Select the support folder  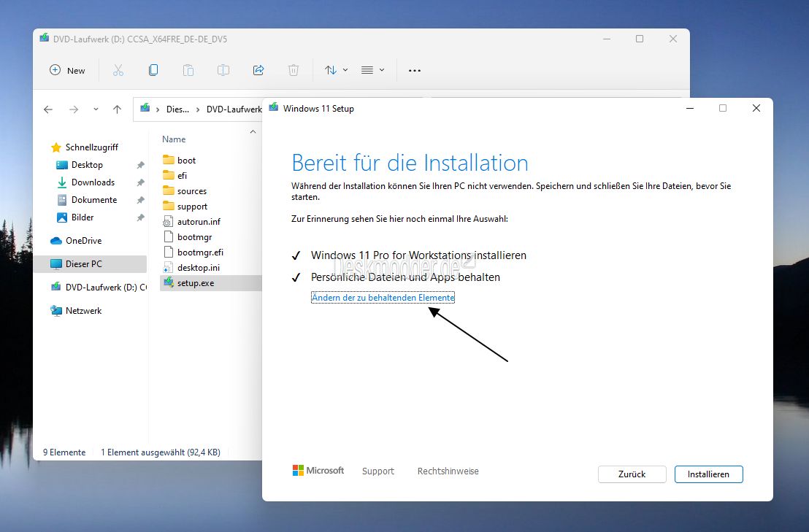tap(192, 207)
